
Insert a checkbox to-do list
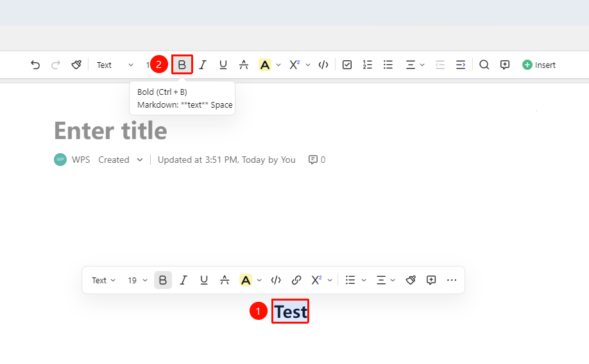[347, 65]
